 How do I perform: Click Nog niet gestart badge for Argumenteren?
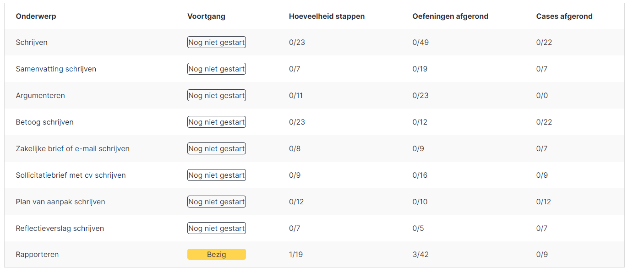coord(216,96)
